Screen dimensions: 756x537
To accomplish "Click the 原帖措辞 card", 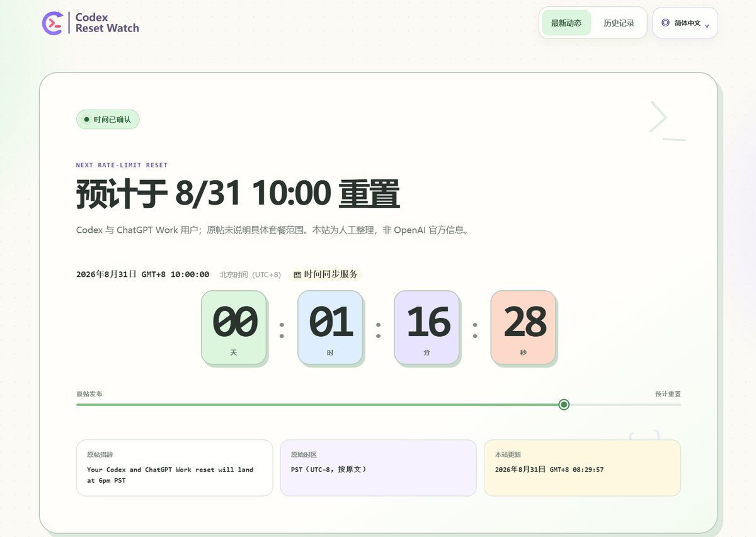I will (175, 468).
